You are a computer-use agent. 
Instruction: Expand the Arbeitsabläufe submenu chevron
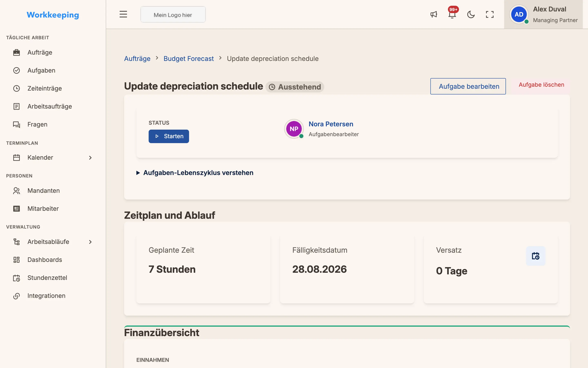90,242
